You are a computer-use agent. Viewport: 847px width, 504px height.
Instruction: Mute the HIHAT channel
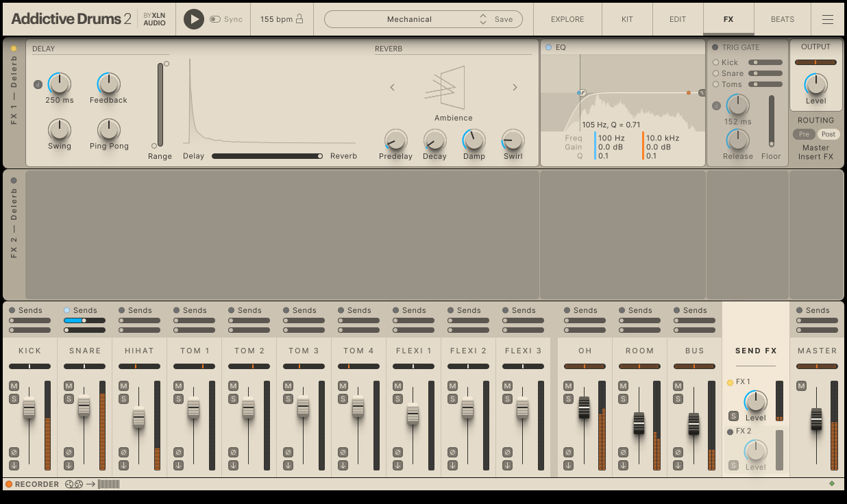pos(123,386)
